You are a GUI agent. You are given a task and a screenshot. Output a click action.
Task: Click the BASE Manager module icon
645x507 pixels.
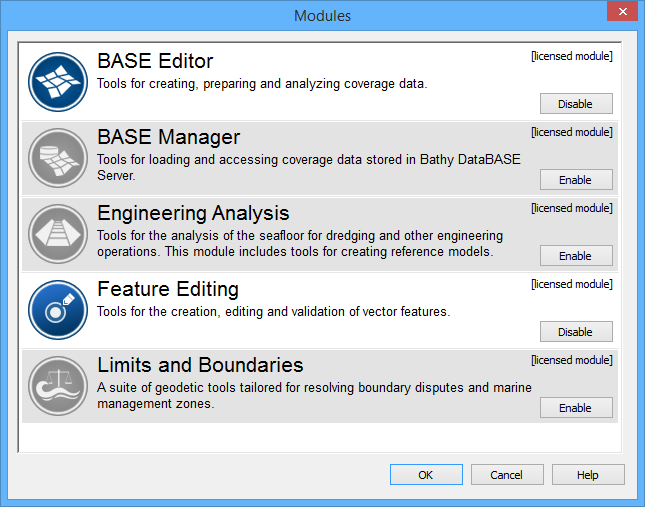[x=57, y=158]
